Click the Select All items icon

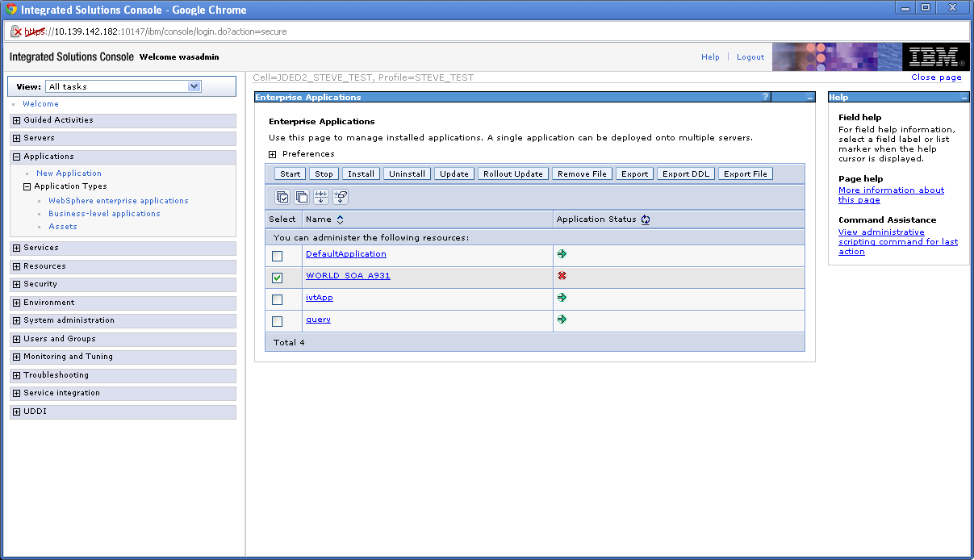[282, 197]
